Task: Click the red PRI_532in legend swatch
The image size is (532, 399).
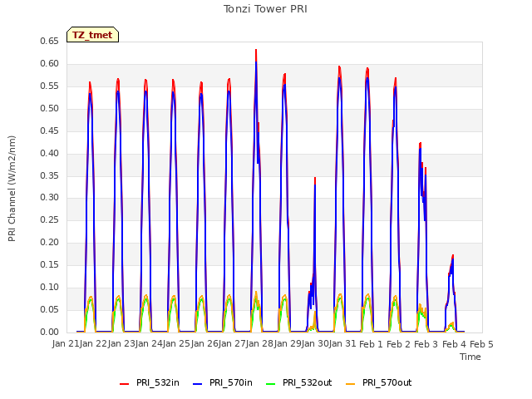Action: (125, 384)
